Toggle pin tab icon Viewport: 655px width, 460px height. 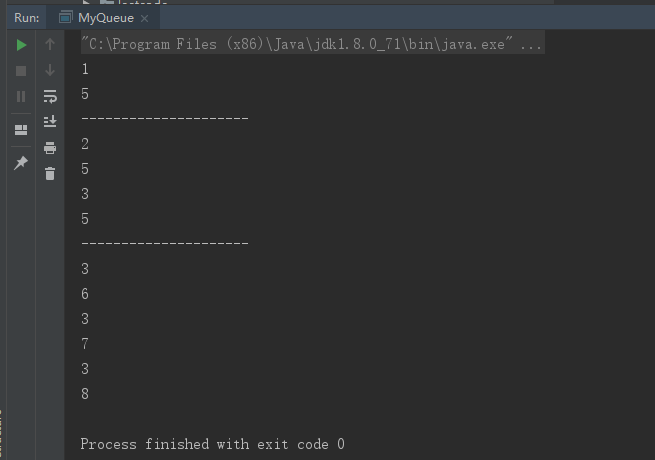click(20, 163)
